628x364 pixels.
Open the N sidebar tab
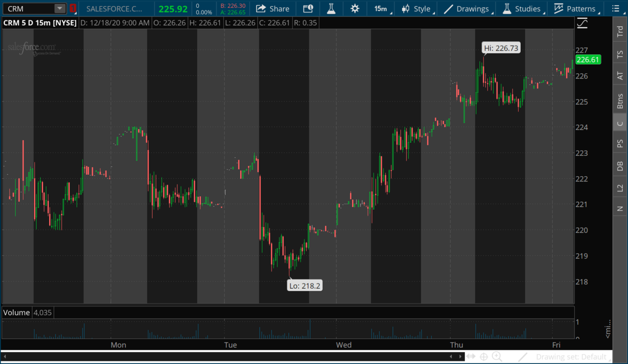click(x=620, y=208)
